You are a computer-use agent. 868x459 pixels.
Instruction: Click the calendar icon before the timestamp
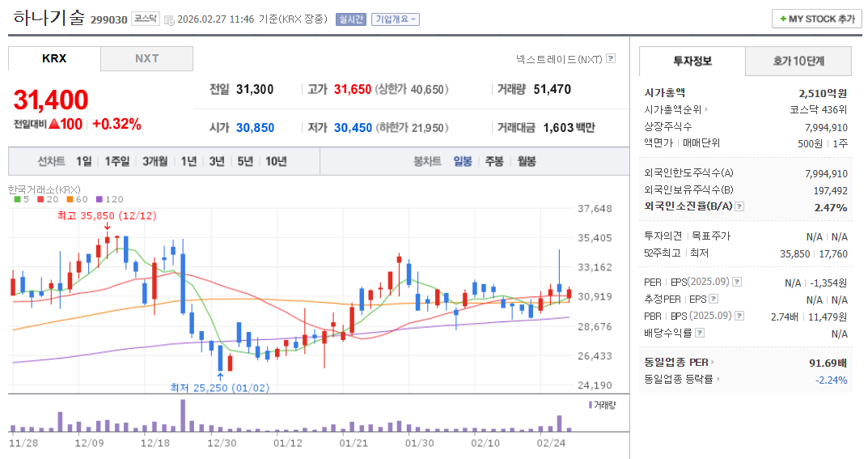[x=169, y=20]
